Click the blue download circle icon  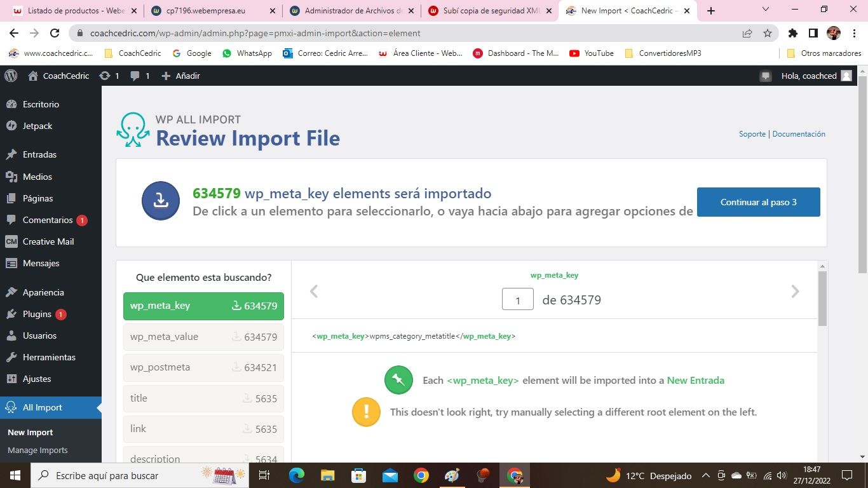(x=161, y=201)
